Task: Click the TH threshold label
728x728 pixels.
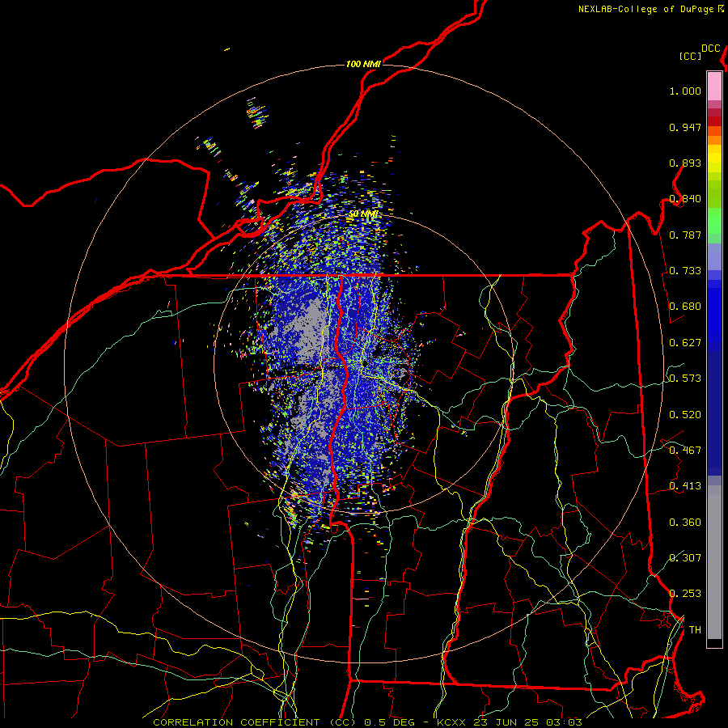Action: coord(695,630)
